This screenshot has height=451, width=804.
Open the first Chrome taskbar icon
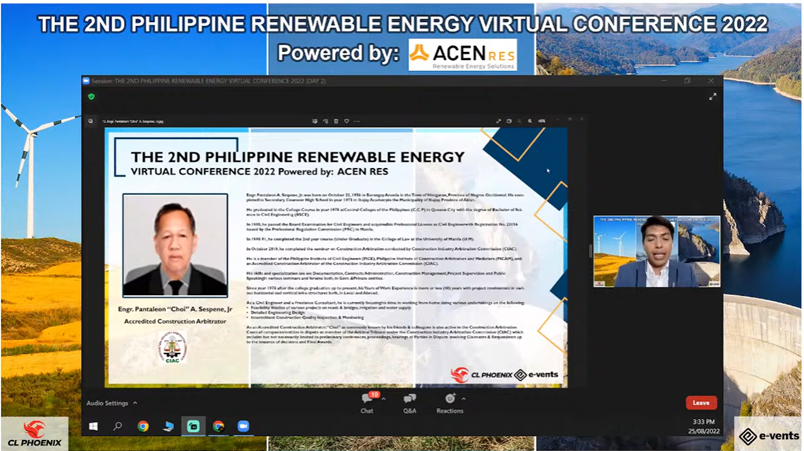pos(143,426)
